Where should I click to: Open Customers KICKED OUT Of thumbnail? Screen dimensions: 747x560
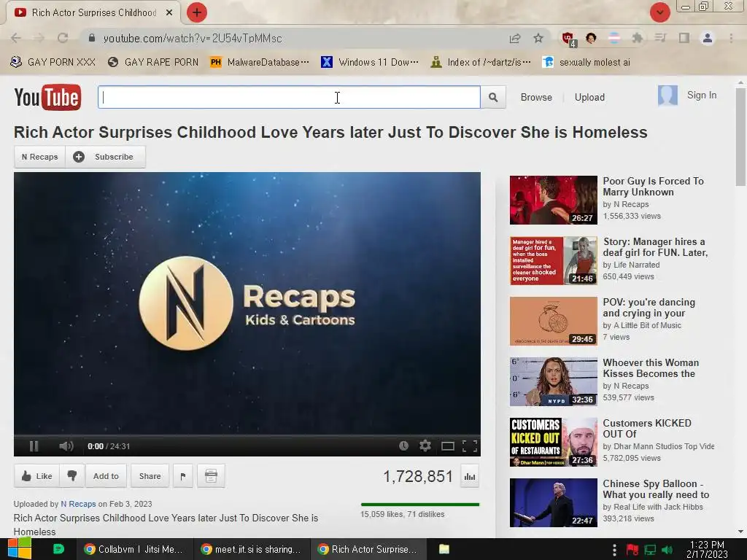click(x=553, y=442)
